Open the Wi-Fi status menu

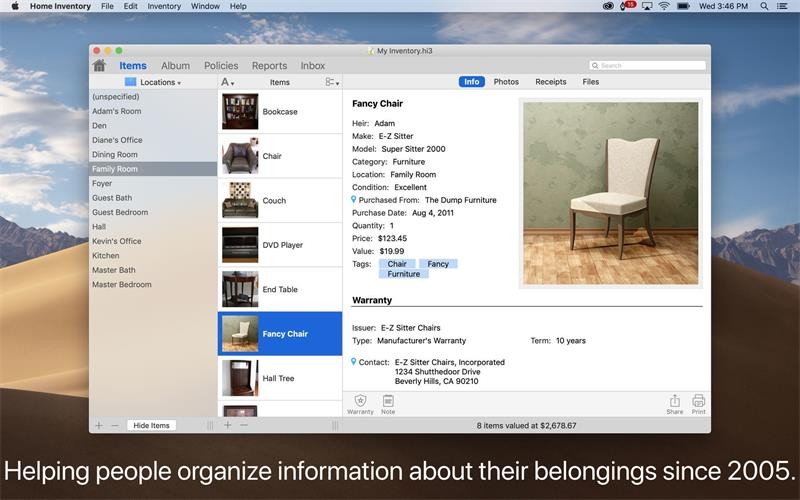coord(664,6)
